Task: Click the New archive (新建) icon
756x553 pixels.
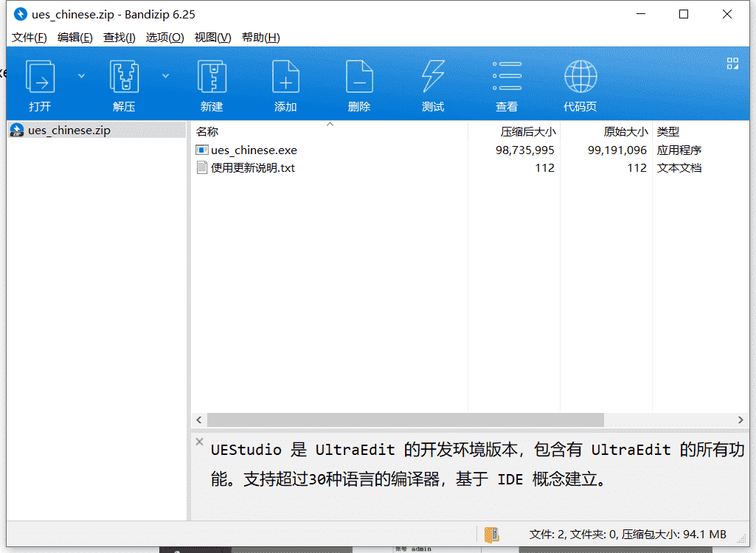Action: [212, 77]
